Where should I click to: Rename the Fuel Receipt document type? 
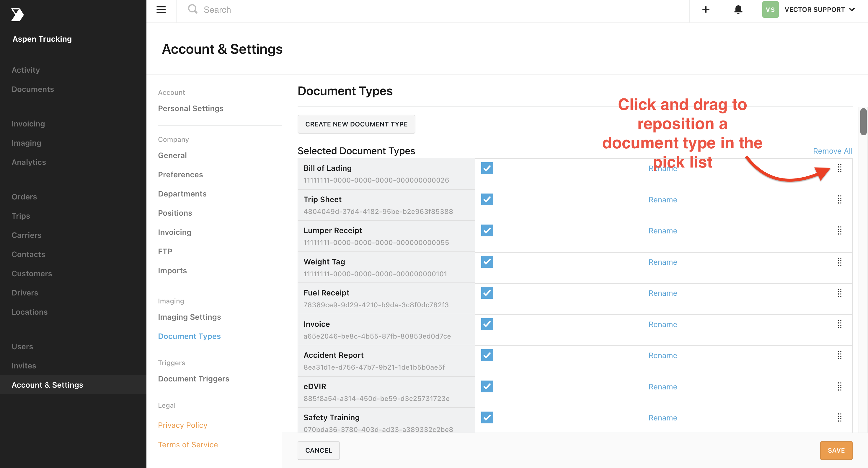663,293
